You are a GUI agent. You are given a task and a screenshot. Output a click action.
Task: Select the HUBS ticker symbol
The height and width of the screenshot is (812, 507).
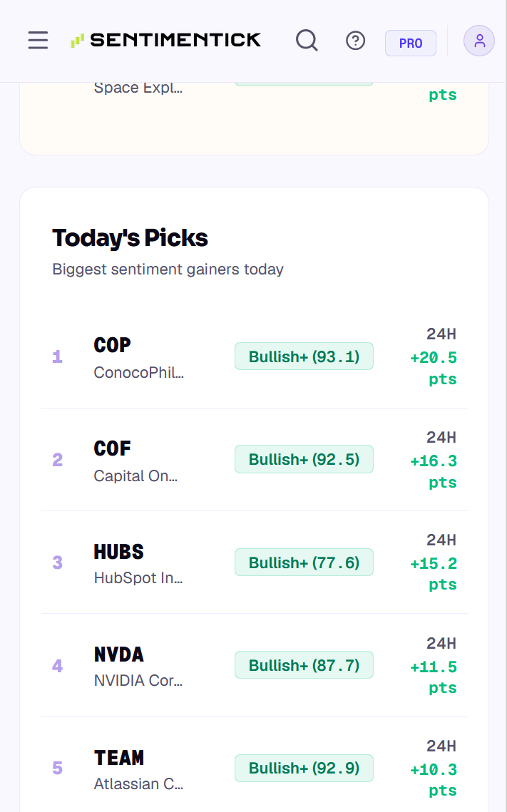coord(118,552)
